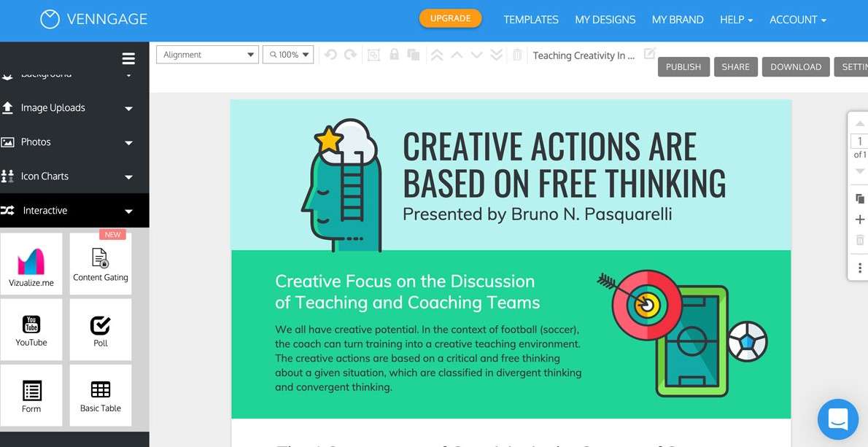
Task: Click the Venngage clock logo icon
Action: [x=50, y=20]
